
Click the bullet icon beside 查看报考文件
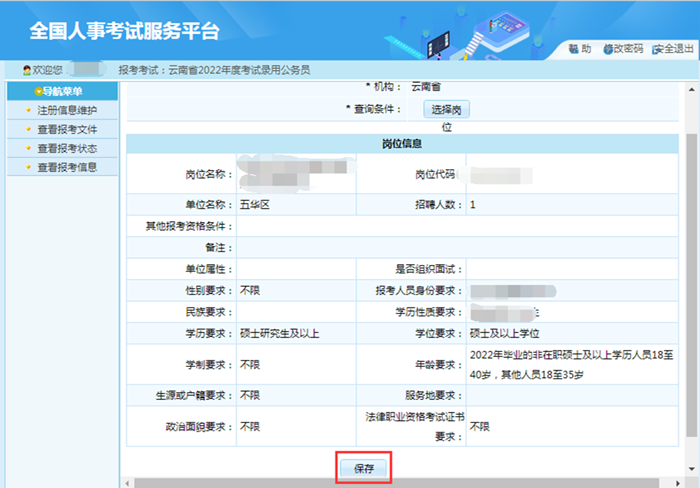(x=27, y=129)
